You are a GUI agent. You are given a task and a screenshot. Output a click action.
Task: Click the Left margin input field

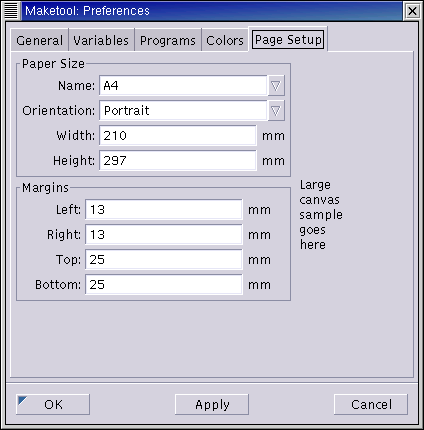[x=164, y=210]
